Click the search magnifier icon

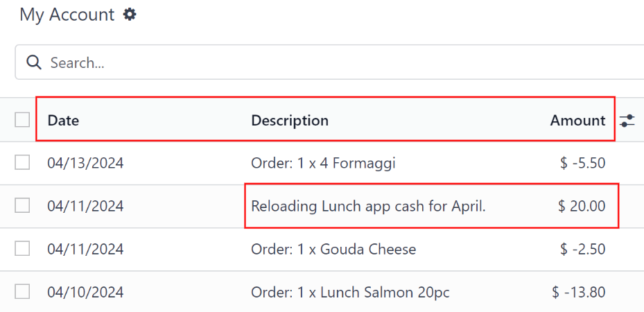33,62
